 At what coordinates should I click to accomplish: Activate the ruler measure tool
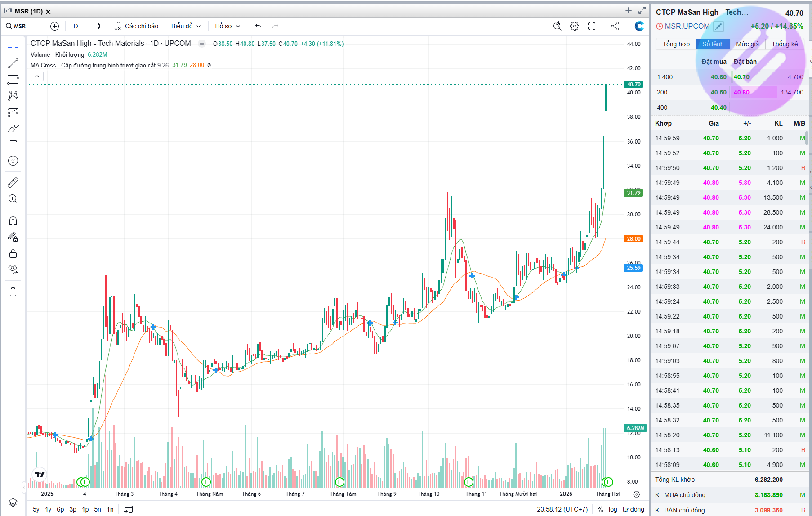pos(13,182)
